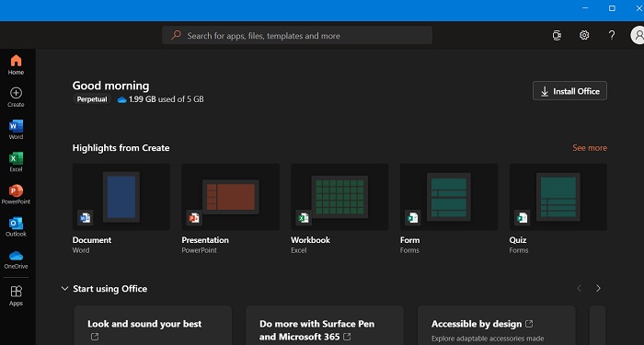
Task: Open the Settings gear
Action: [x=584, y=35]
